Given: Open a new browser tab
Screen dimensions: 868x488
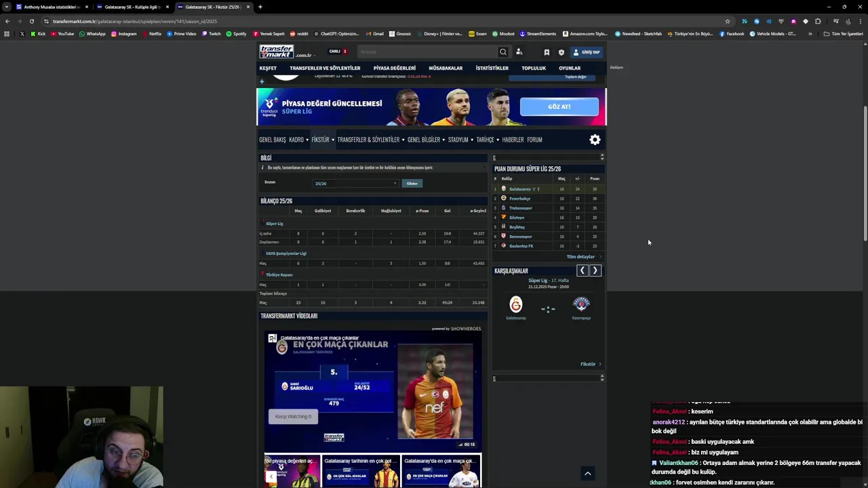Looking at the screenshot, I should [x=260, y=7].
